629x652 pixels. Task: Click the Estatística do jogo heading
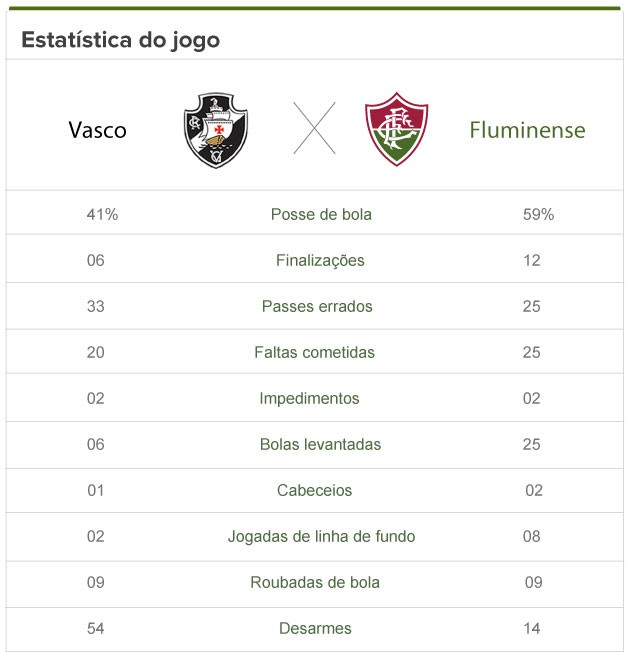click(x=120, y=41)
